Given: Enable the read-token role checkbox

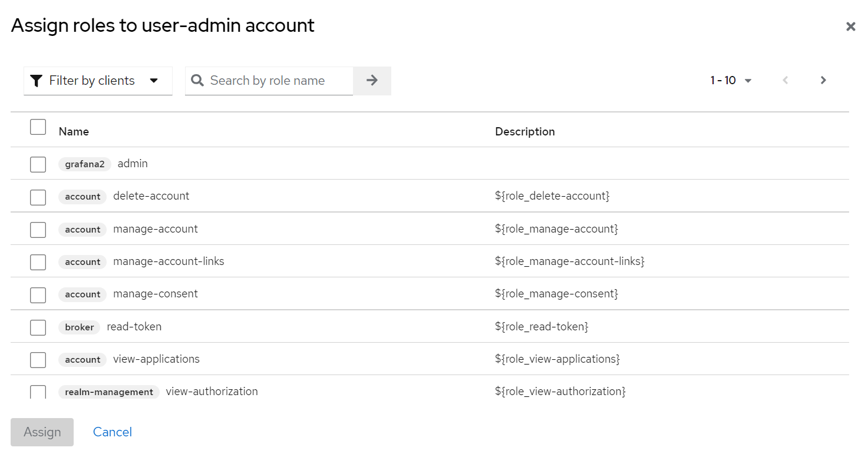Looking at the screenshot, I should (38, 327).
